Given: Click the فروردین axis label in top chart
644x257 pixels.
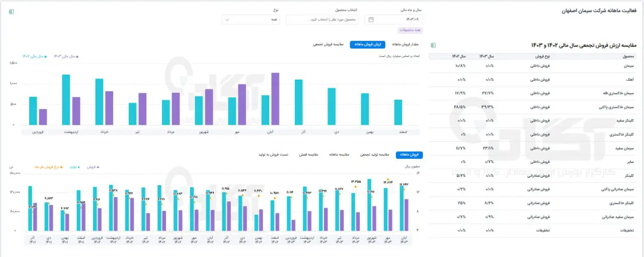Looking at the screenshot, I should [x=39, y=132].
